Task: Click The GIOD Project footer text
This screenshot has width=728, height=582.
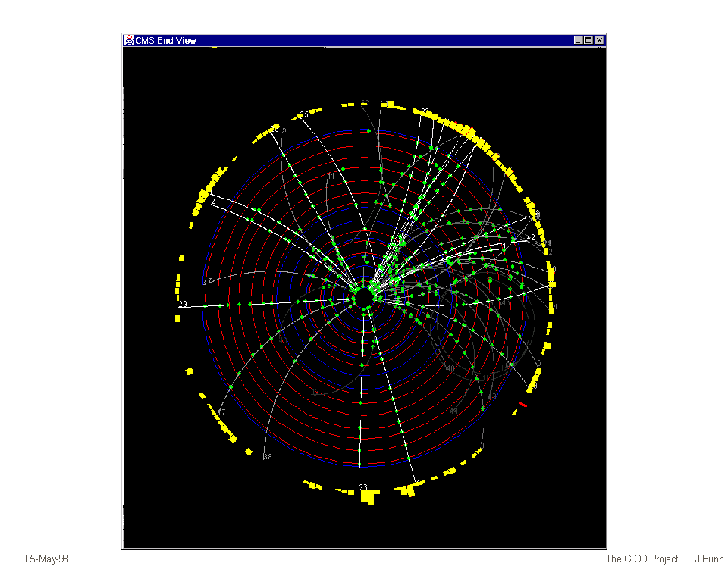Action: coord(642,559)
